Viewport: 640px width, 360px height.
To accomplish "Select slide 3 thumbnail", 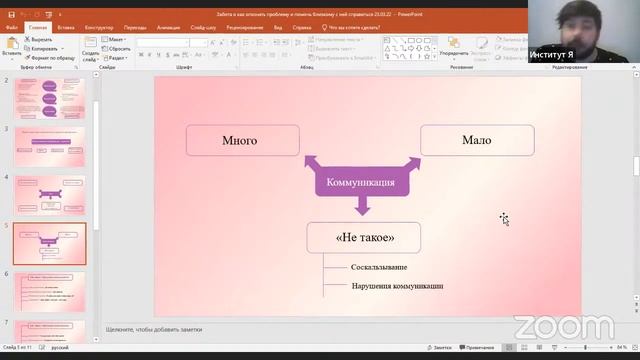I will pyautogui.click(x=50, y=147).
